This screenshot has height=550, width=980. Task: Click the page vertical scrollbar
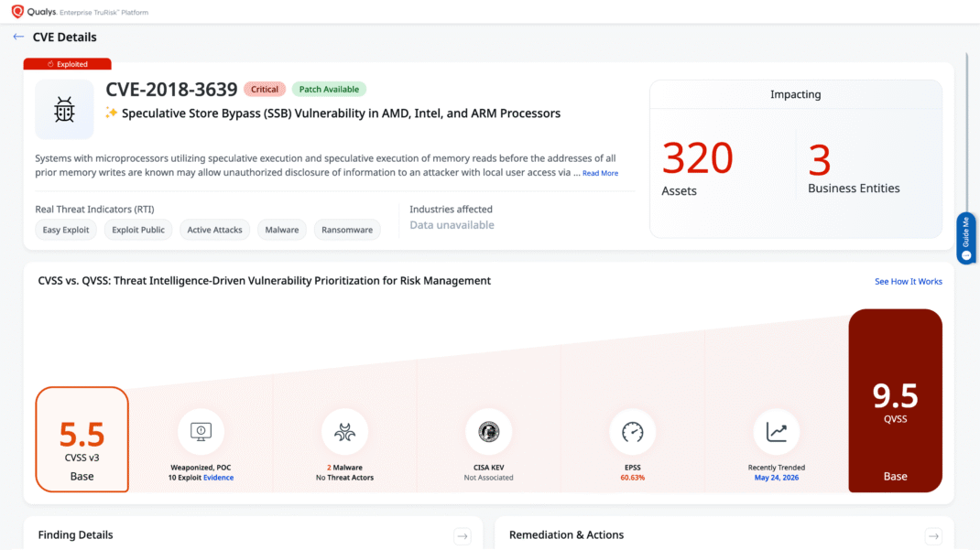coord(967,131)
